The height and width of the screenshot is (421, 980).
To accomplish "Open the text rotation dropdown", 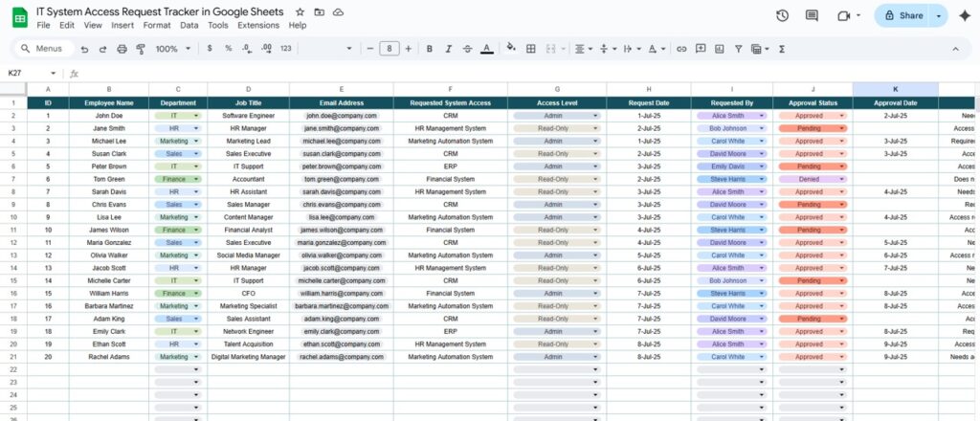I will coord(656,49).
